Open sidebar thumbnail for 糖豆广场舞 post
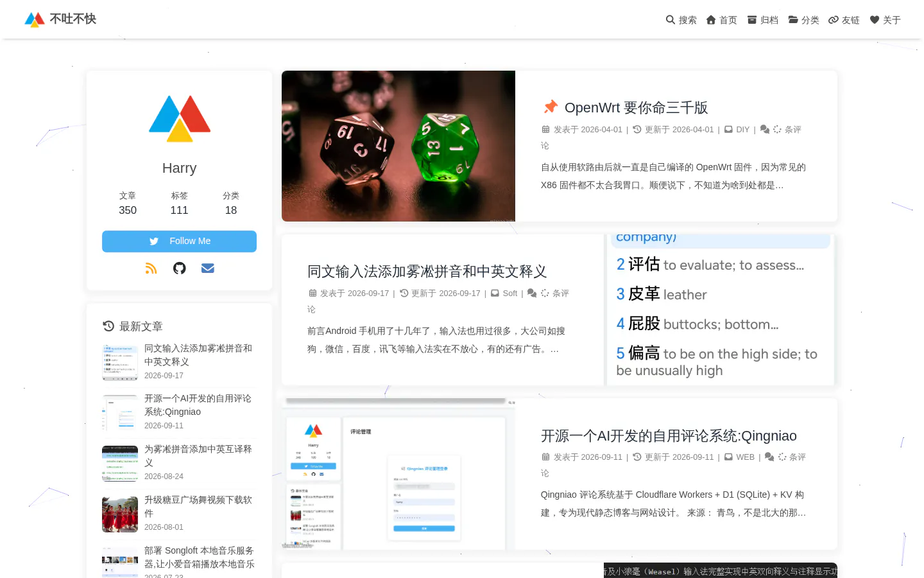924x578 pixels. coord(120,514)
